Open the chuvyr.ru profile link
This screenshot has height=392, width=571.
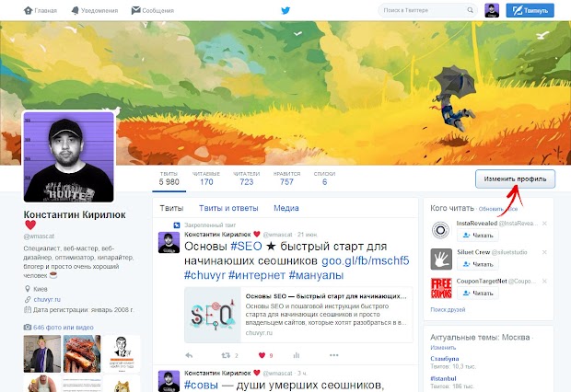coord(47,300)
